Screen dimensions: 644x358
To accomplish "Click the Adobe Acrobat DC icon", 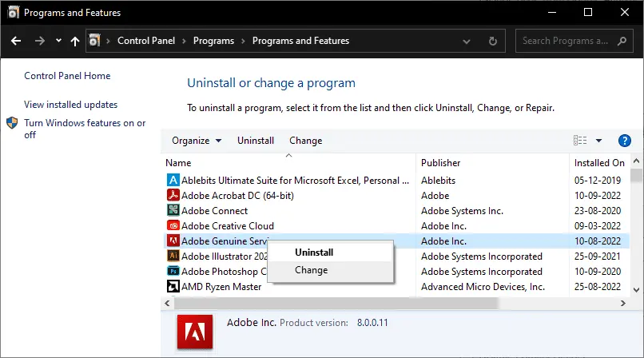I will pos(173,196).
